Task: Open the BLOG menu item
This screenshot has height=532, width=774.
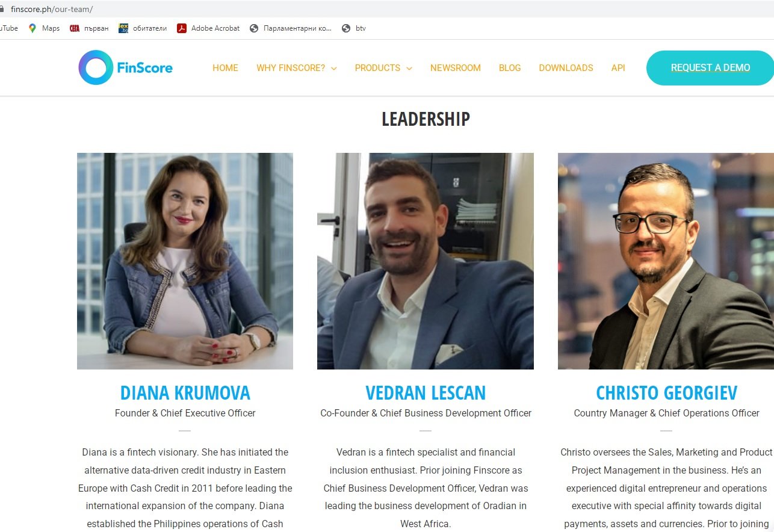Action: point(510,68)
